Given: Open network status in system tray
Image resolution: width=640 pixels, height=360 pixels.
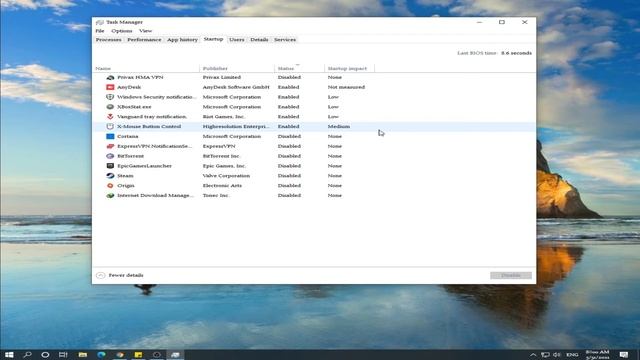Looking at the screenshot, I should [545, 355].
